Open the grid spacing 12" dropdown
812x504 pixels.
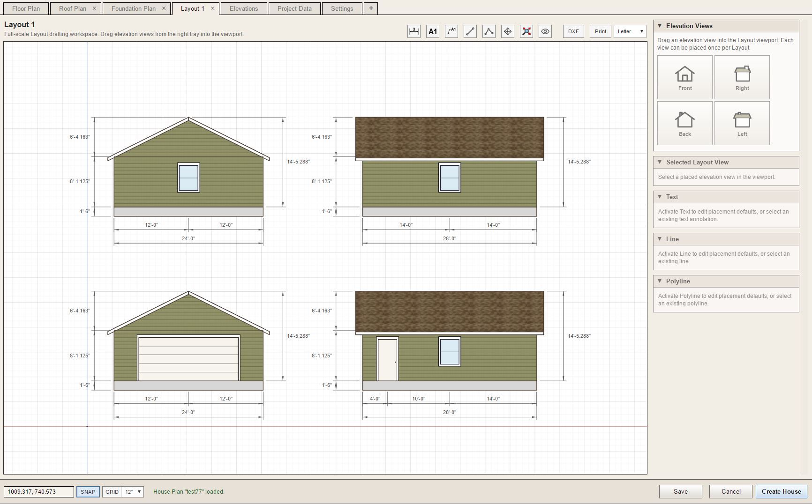133,492
